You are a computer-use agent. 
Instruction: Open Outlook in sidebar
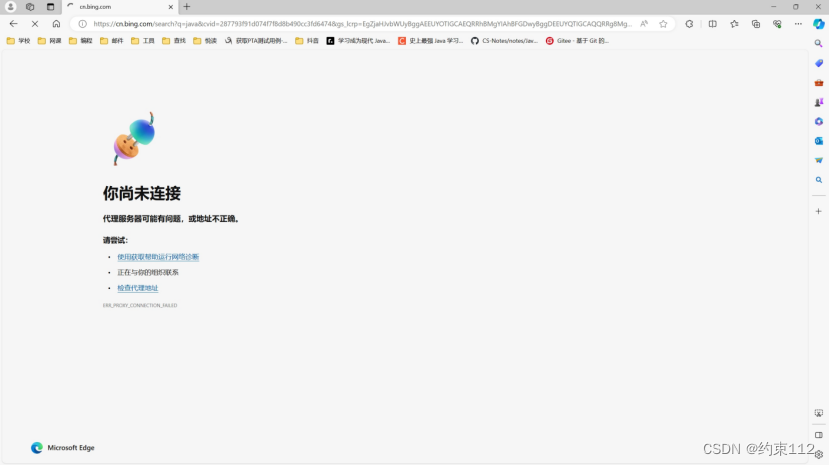tap(819, 141)
